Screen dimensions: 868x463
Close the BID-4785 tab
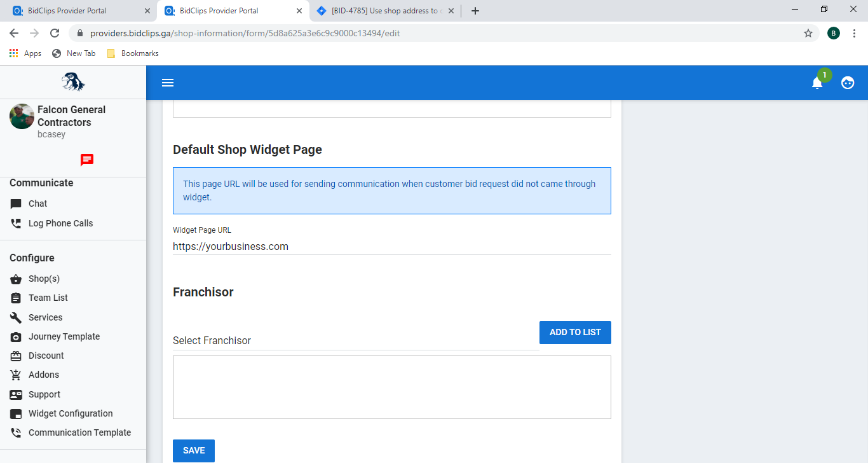point(451,11)
